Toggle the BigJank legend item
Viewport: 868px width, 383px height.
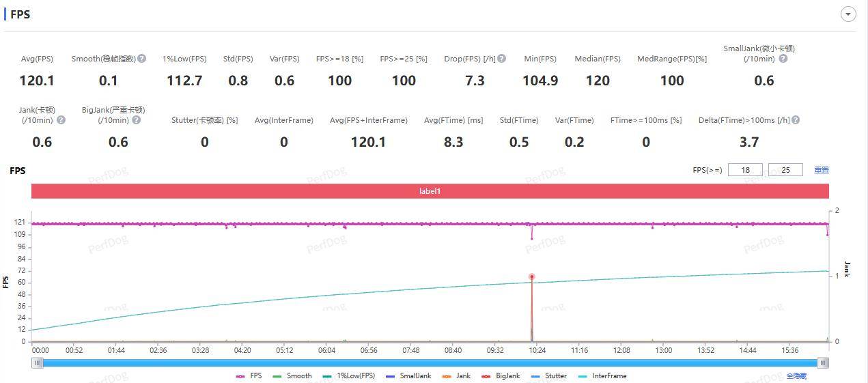tap(501, 376)
